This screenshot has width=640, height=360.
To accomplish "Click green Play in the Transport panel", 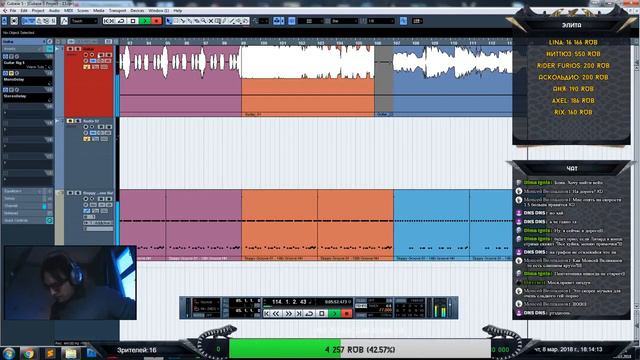I will click(334, 313).
